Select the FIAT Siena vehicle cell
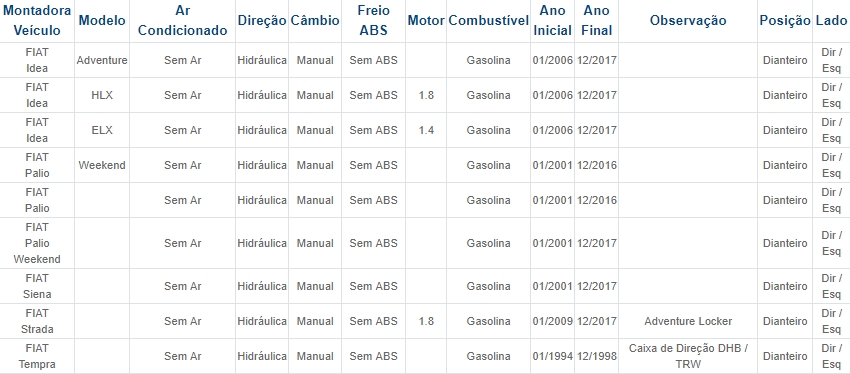Image resolution: width=850 pixels, height=374 pixels. click(37, 286)
